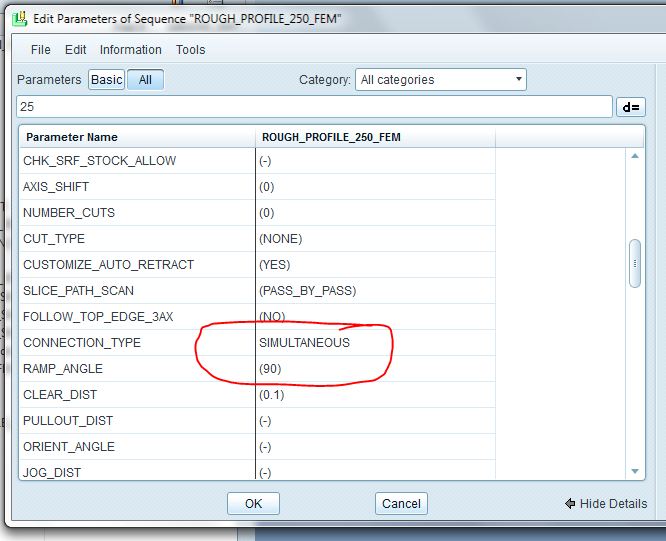
Task: Select the RAMP_ANGLE parameter name
Action: pyautogui.click(x=63, y=369)
